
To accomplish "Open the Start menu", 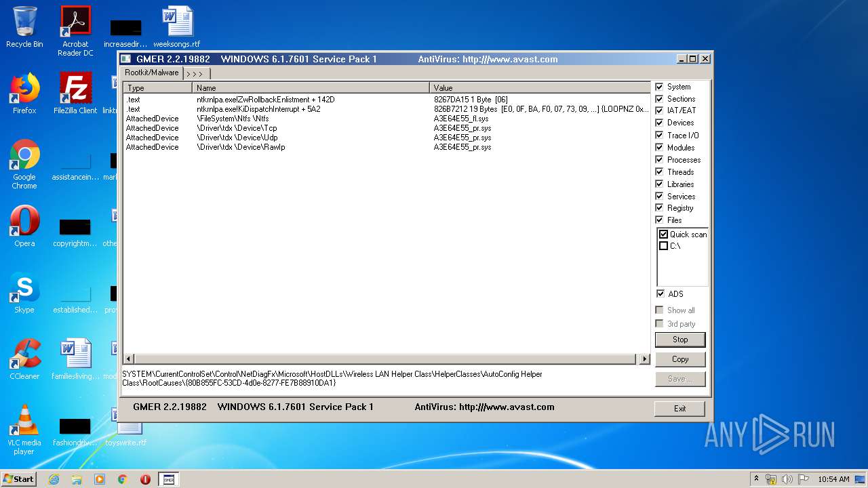I will [18, 479].
